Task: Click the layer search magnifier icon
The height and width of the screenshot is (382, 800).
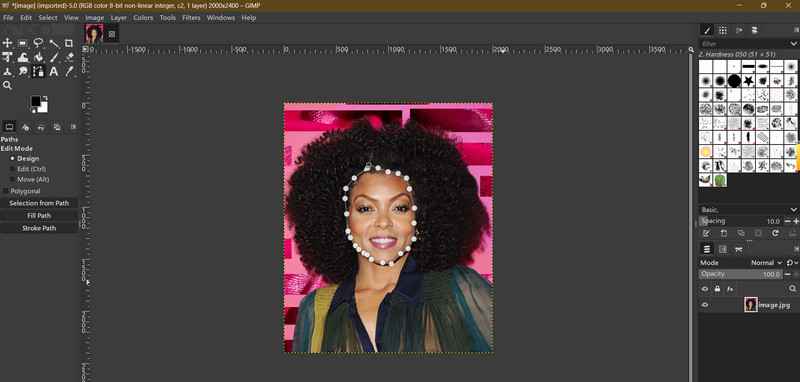Action: click(x=792, y=289)
